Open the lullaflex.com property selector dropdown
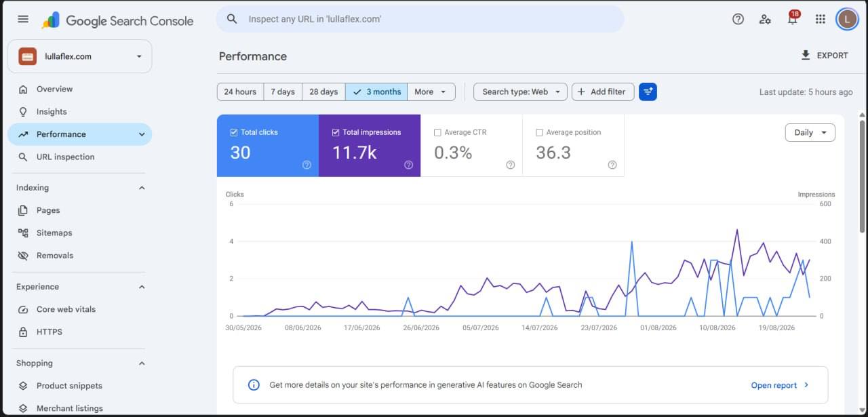 (x=80, y=56)
